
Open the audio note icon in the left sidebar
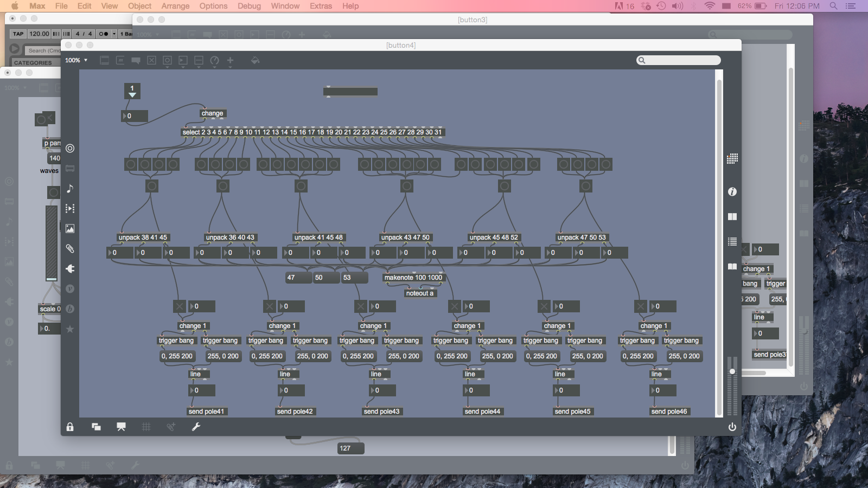point(70,188)
